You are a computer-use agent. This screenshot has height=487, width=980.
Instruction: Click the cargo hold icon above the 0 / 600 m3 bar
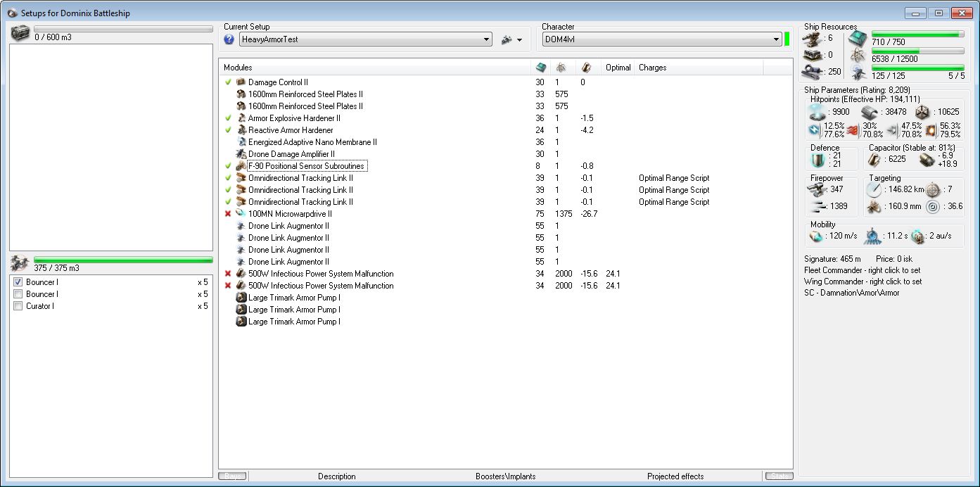point(21,32)
